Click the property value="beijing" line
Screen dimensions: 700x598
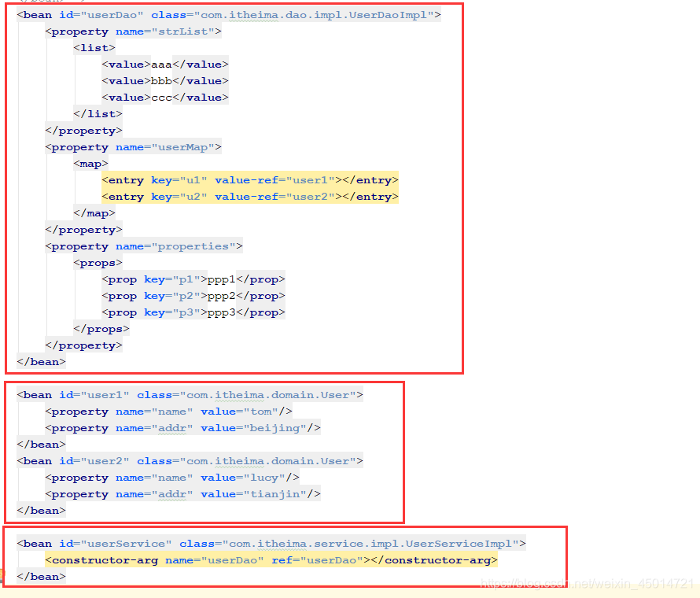182,428
